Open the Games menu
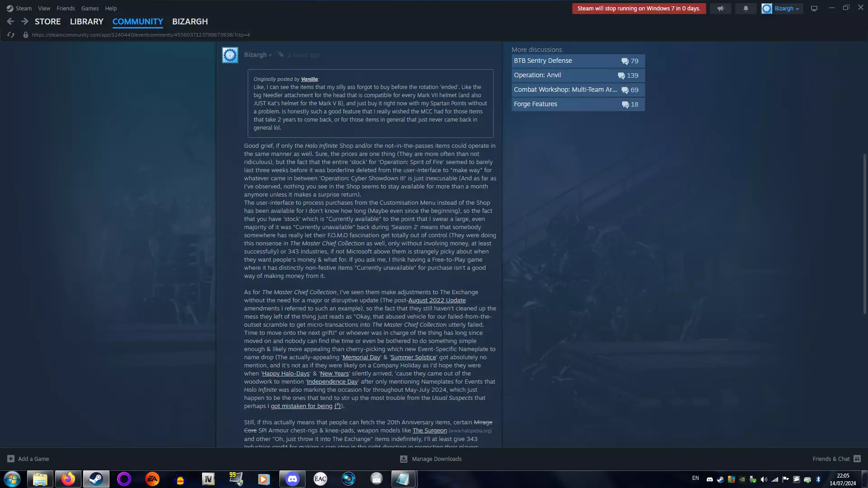 pyautogui.click(x=90, y=8)
